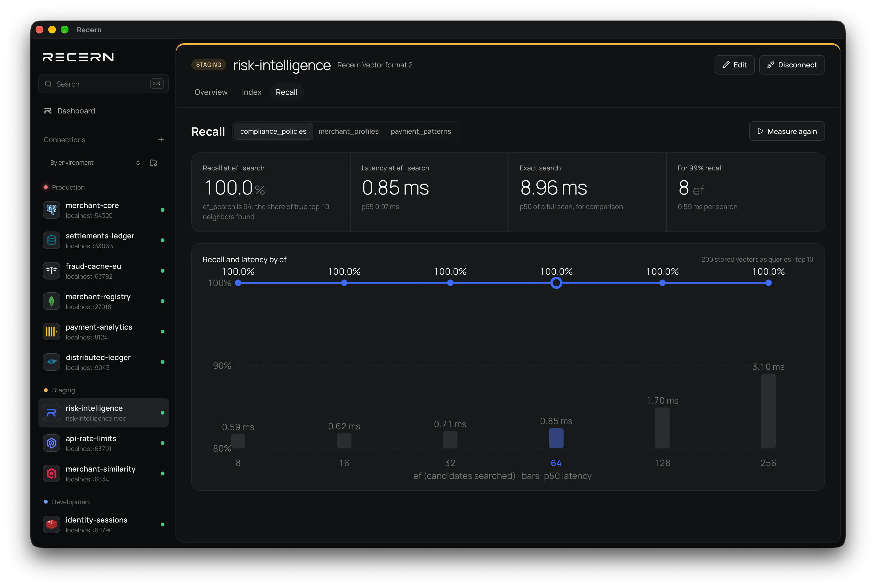Click the payment-analytics ClickHouse icon
The image size is (876, 588).
tap(52, 332)
